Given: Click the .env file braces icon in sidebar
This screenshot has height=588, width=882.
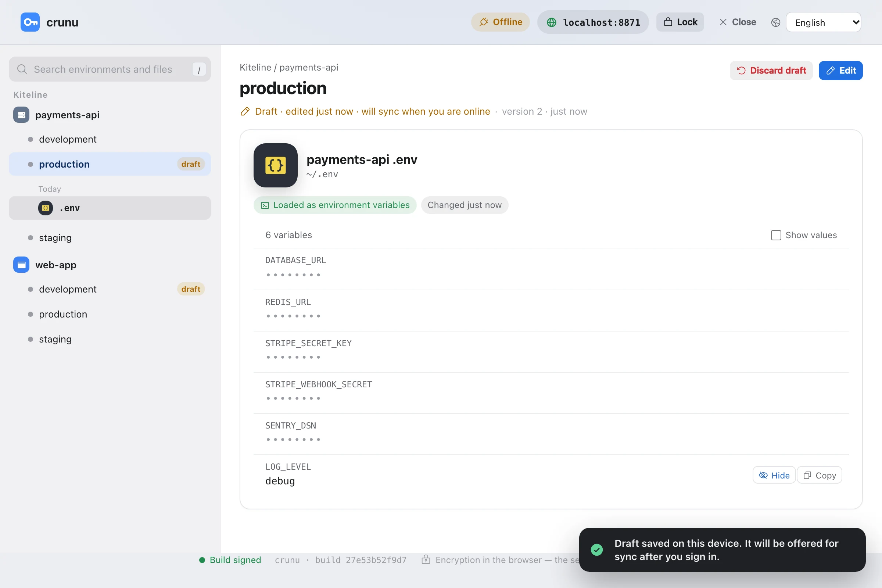Looking at the screenshot, I should (x=46, y=208).
